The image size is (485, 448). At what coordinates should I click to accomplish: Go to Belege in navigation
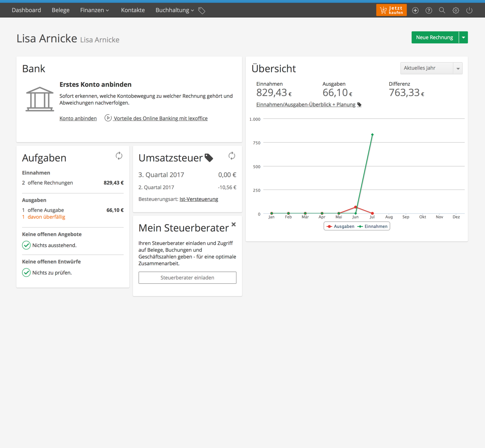[61, 10]
